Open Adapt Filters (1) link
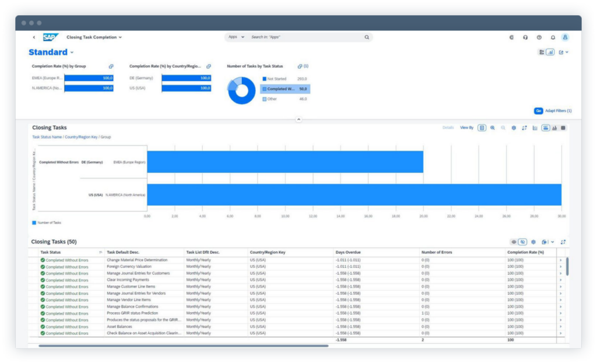The height and width of the screenshot is (364, 597). click(558, 111)
